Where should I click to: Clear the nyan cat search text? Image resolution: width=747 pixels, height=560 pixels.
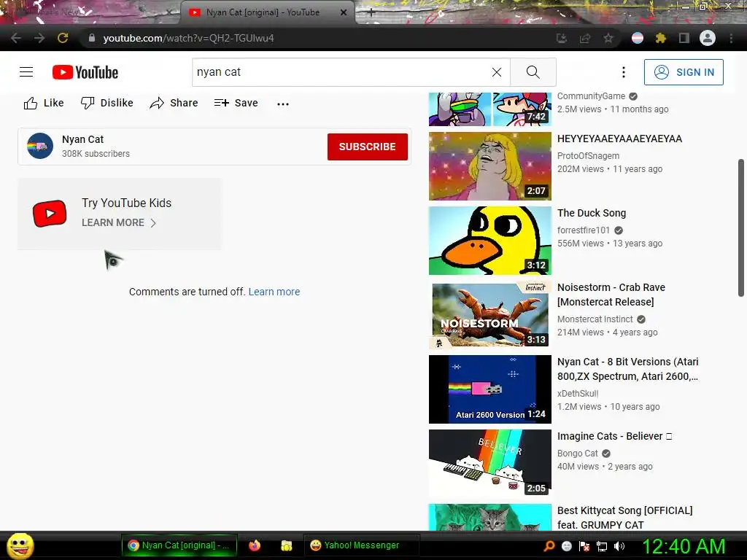496,72
